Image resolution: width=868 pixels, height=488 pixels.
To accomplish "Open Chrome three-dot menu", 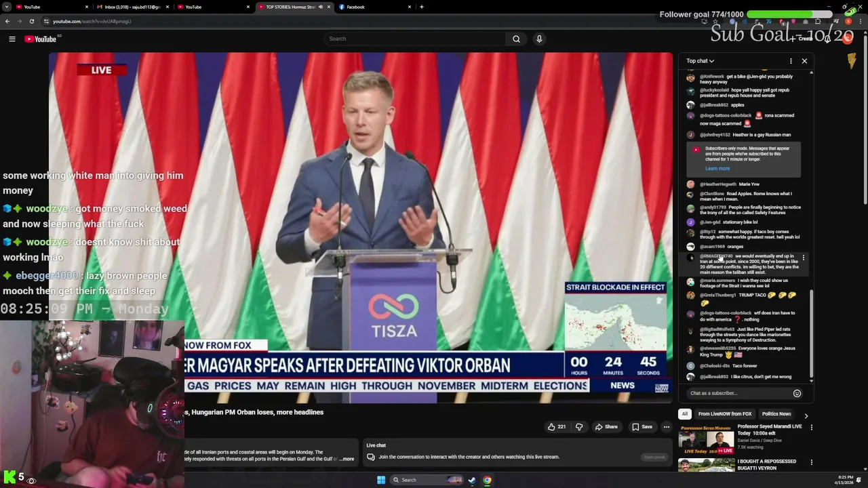I will [x=860, y=21].
